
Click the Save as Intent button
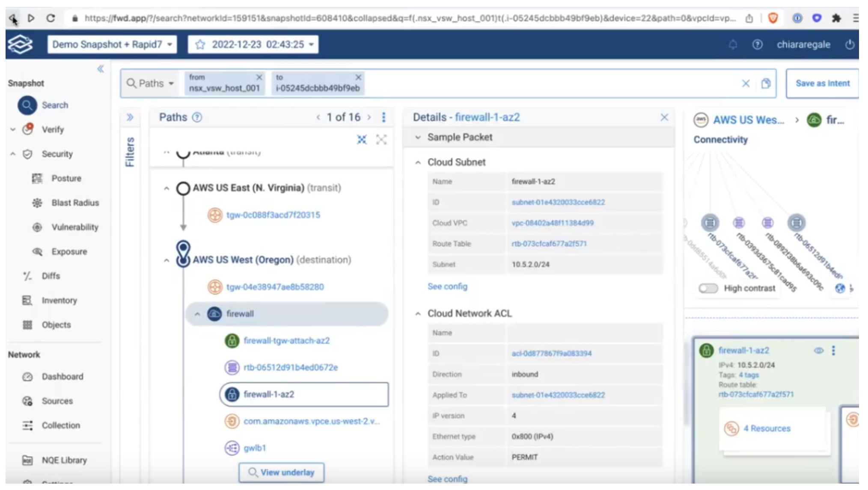pyautogui.click(x=822, y=83)
